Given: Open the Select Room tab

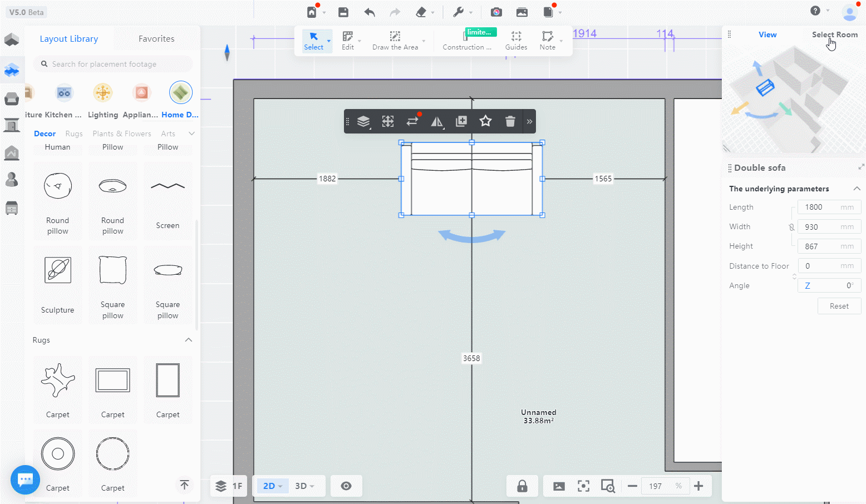Looking at the screenshot, I should 834,34.
